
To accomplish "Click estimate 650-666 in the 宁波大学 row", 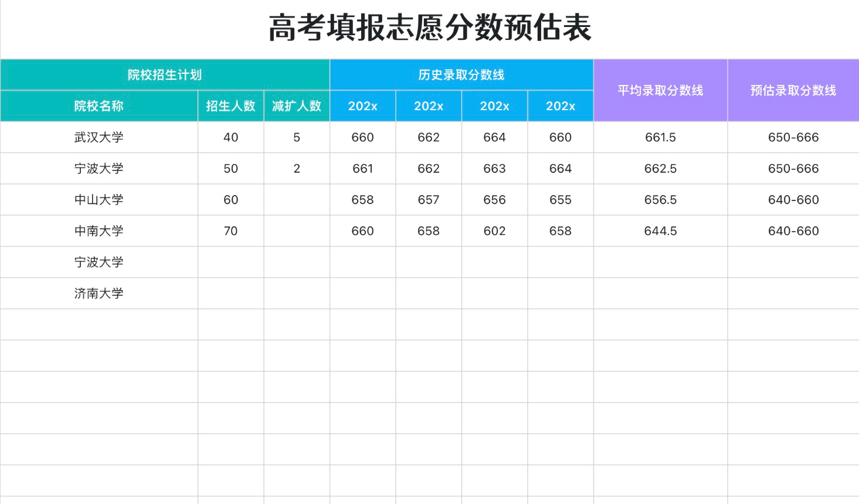I will (793, 169).
